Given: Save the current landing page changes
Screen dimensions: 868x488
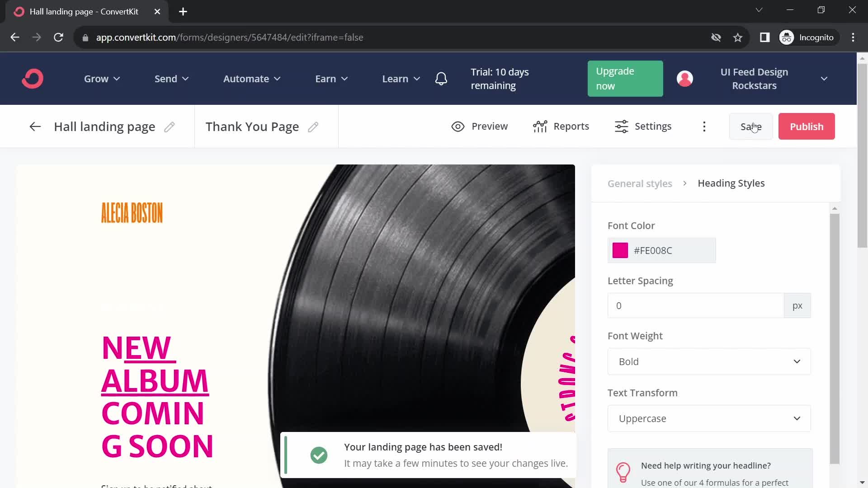Looking at the screenshot, I should 750,127.
